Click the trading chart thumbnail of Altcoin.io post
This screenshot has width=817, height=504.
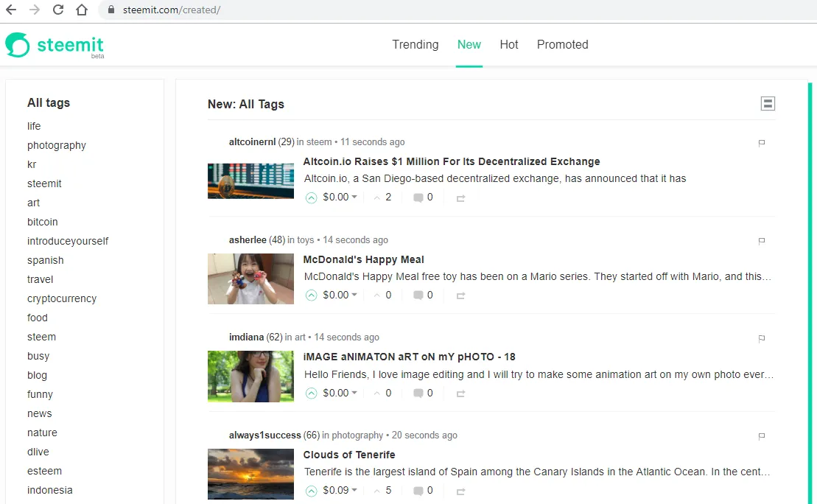tap(250, 181)
